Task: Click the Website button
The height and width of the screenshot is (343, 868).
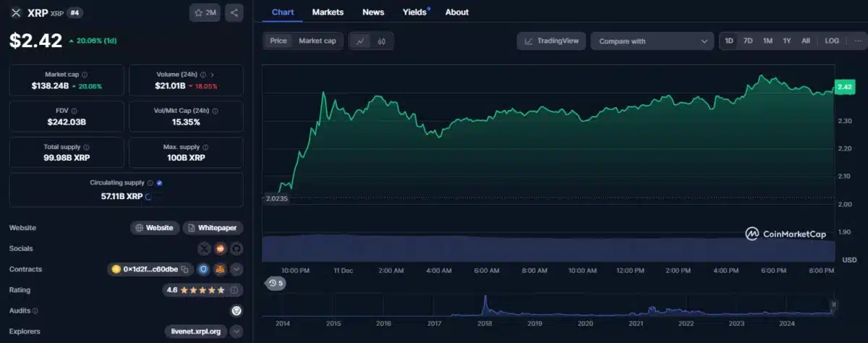Action: pos(155,228)
